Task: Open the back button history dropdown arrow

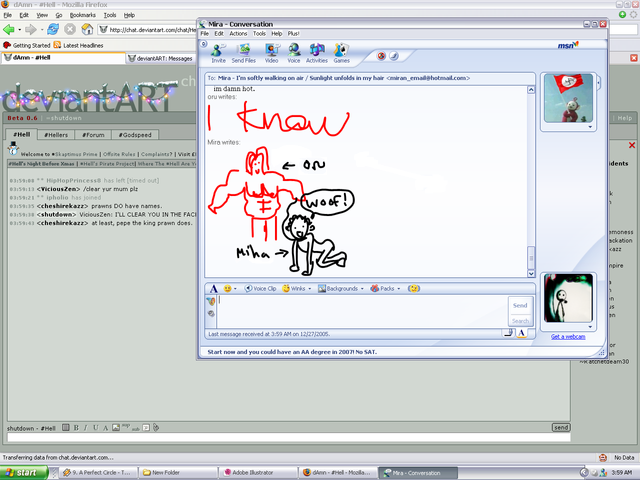Action: pos(20,30)
